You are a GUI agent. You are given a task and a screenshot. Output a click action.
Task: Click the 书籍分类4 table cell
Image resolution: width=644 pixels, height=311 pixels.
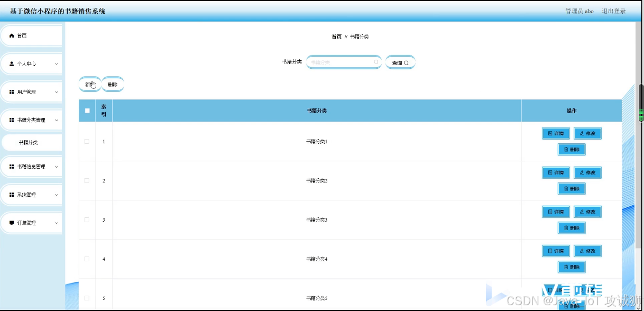tap(317, 259)
